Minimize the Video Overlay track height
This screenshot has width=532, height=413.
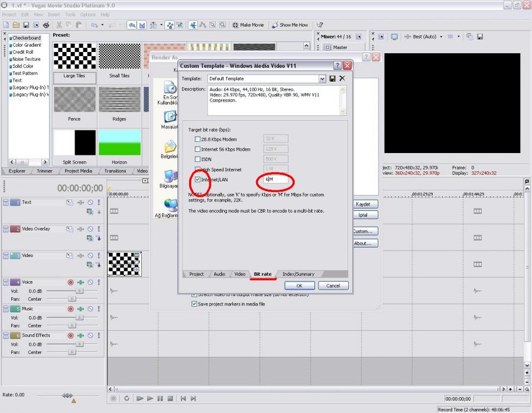coord(6,227)
